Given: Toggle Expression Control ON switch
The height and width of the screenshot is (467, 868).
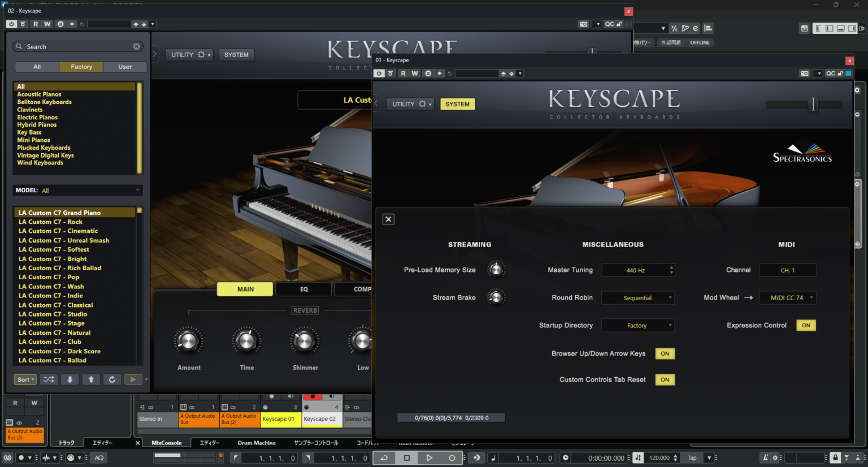Looking at the screenshot, I should pos(805,325).
